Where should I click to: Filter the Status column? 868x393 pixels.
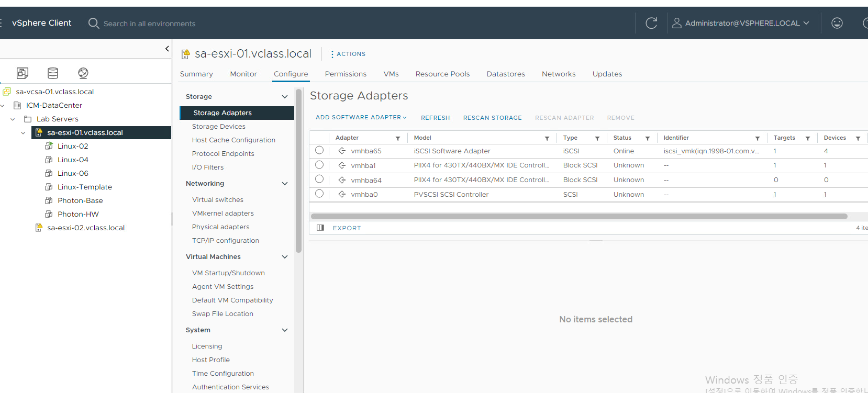[x=648, y=138]
